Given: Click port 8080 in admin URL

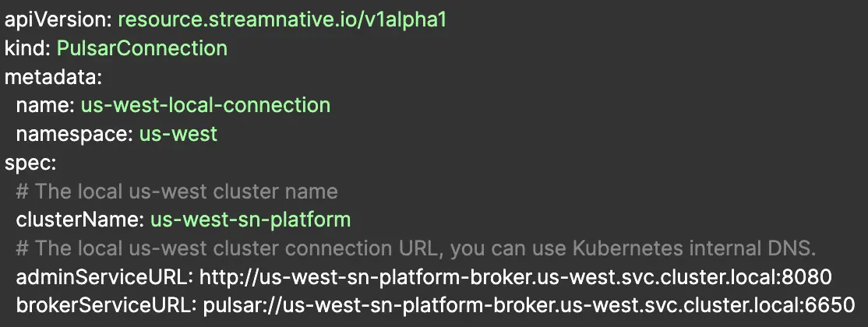Looking at the screenshot, I should [810, 277].
